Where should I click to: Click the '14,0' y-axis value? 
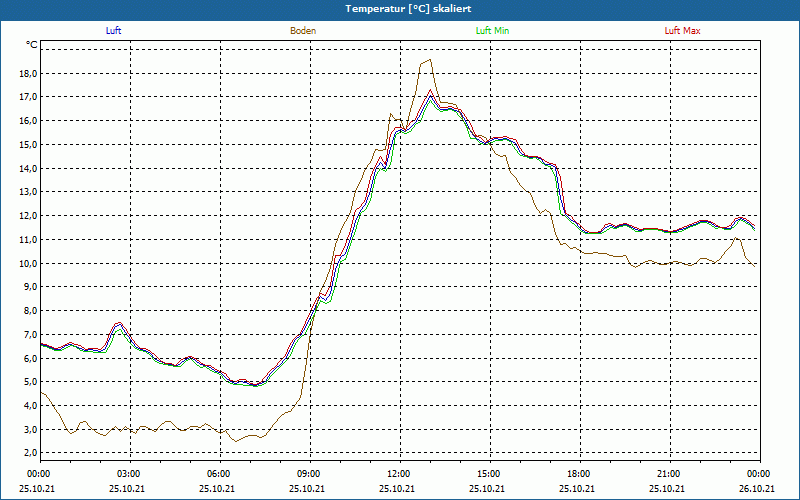(x=28, y=168)
